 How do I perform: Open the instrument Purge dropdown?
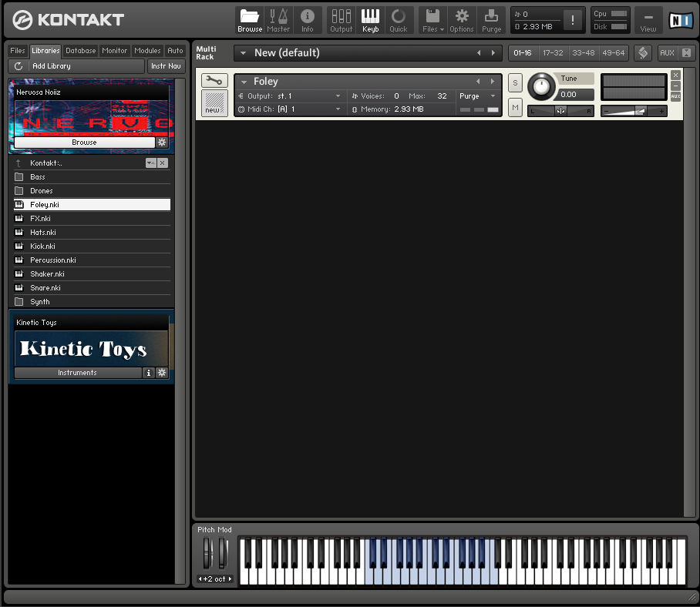pyautogui.click(x=493, y=96)
